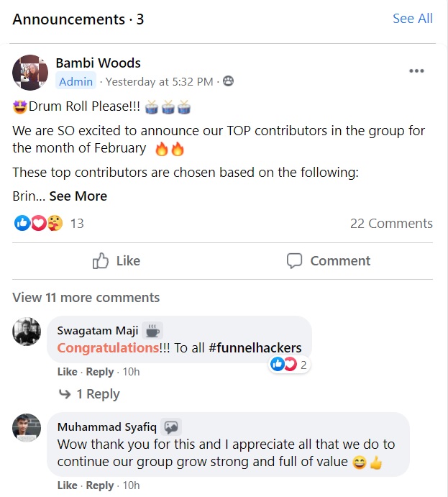Click the thumbs-up Like icon on the post

101,260
